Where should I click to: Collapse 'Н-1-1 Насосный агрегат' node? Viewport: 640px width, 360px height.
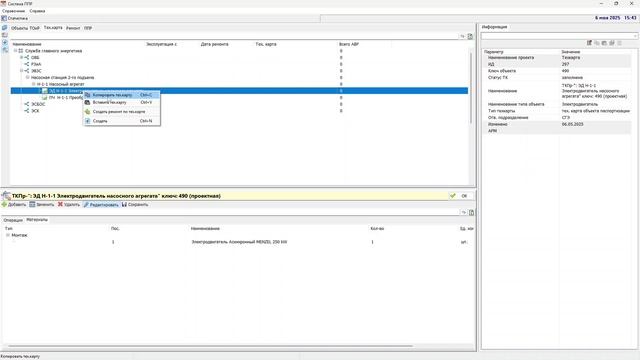point(34,84)
